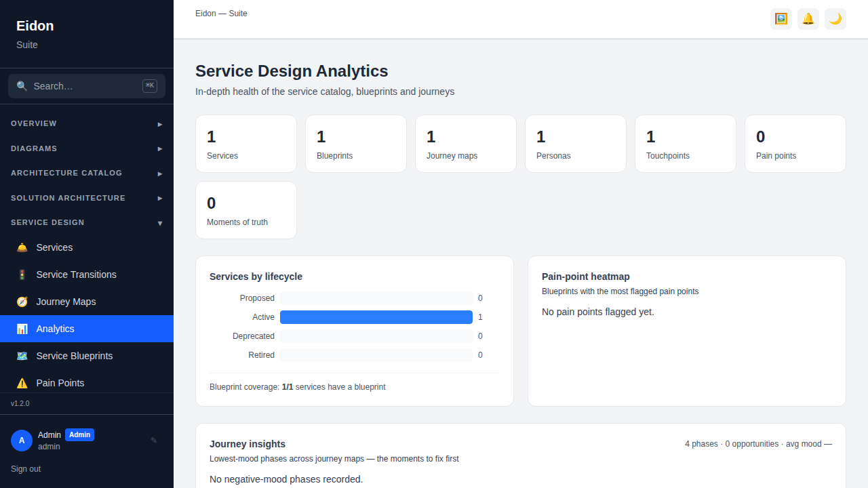Click the Pain points stat card
Viewport: 868px width, 488px height.
coord(795,144)
